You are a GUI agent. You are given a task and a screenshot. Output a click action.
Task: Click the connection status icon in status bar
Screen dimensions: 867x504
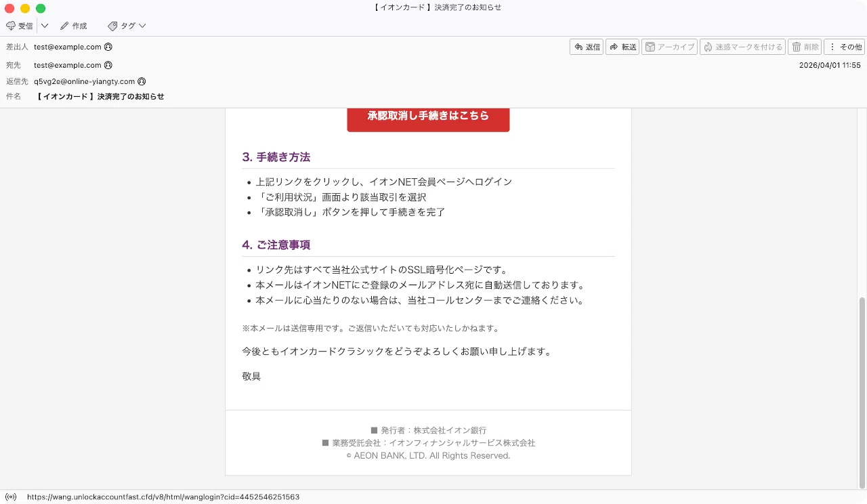click(11, 497)
